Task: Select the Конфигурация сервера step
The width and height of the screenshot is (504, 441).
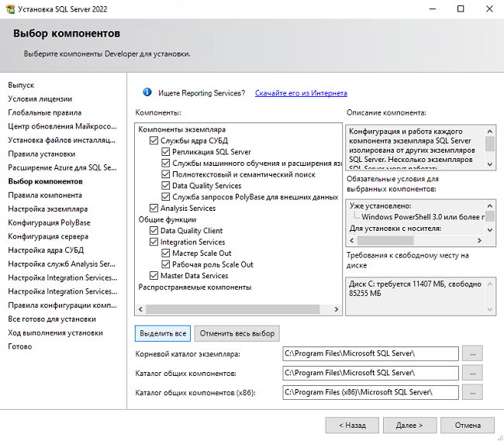Action: coord(48,236)
